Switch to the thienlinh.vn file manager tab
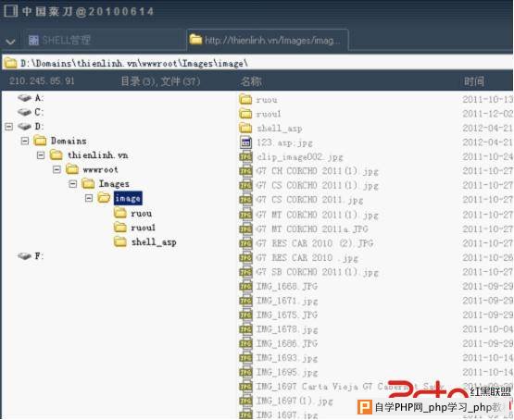 pyautogui.click(x=267, y=40)
